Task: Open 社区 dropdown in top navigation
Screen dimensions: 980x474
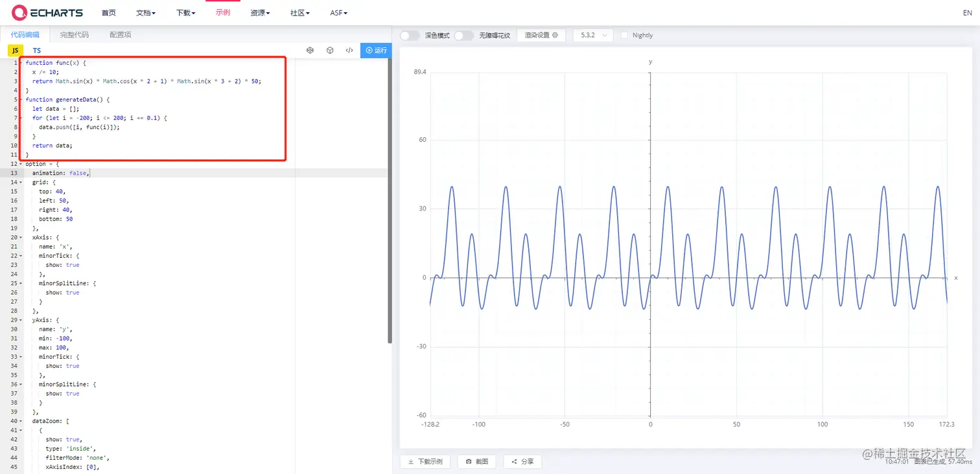Action: pyautogui.click(x=300, y=13)
